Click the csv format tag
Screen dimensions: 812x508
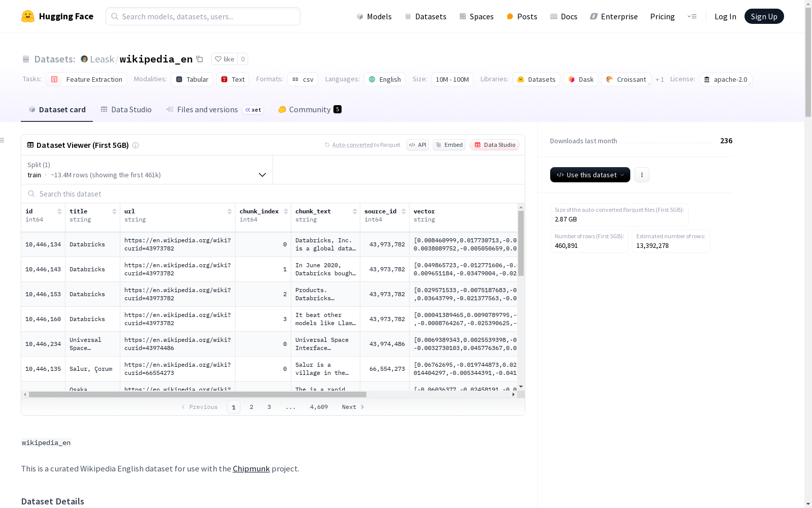tap(303, 79)
